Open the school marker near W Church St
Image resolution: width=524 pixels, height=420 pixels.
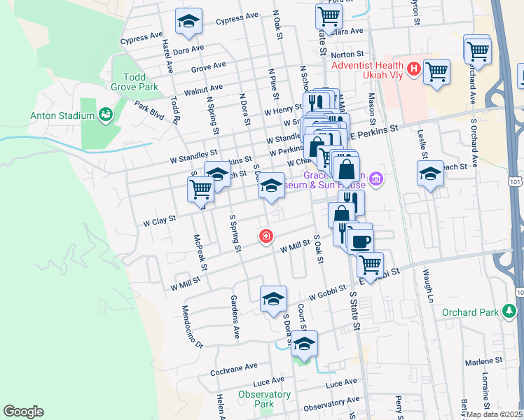pos(218,174)
